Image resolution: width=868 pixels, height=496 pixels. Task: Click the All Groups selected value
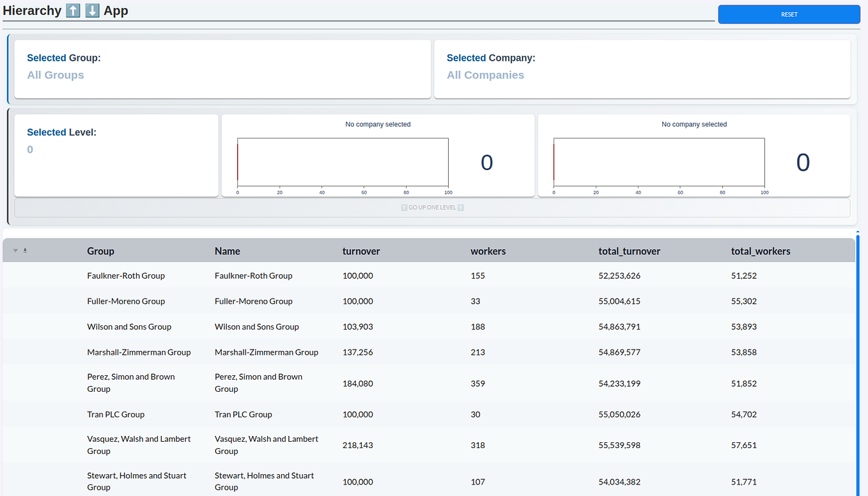(x=56, y=75)
